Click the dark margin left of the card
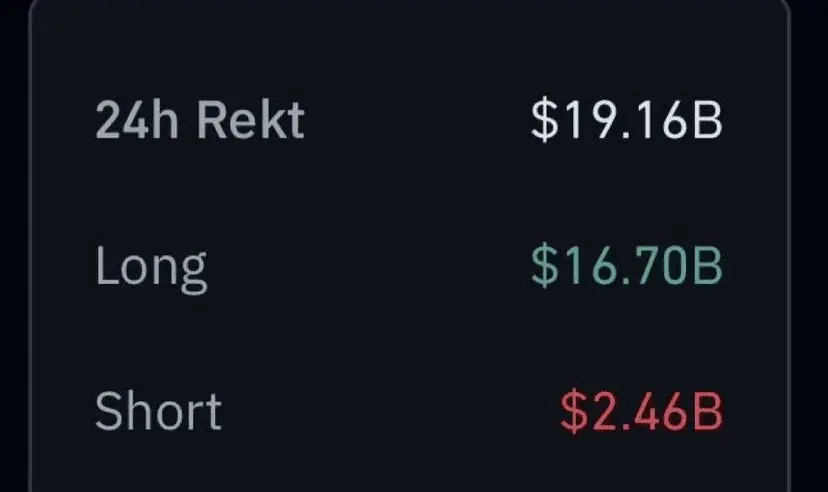Image resolution: width=828 pixels, height=492 pixels. (13, 250)
